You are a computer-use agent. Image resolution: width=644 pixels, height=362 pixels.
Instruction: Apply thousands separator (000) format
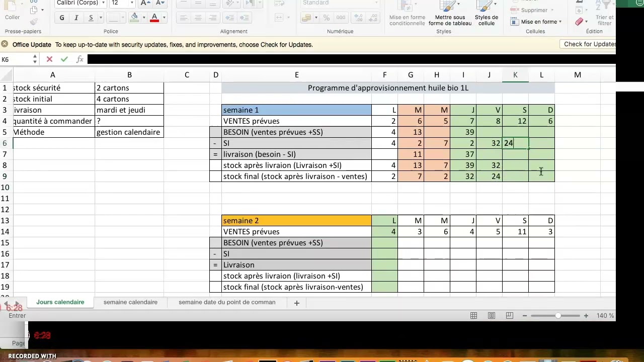point(341,18)
